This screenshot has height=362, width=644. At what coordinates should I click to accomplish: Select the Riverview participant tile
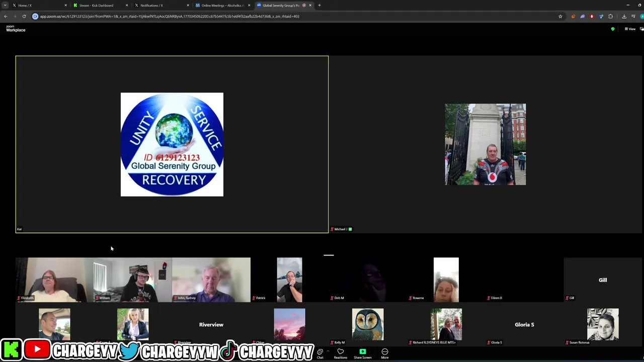211,325
